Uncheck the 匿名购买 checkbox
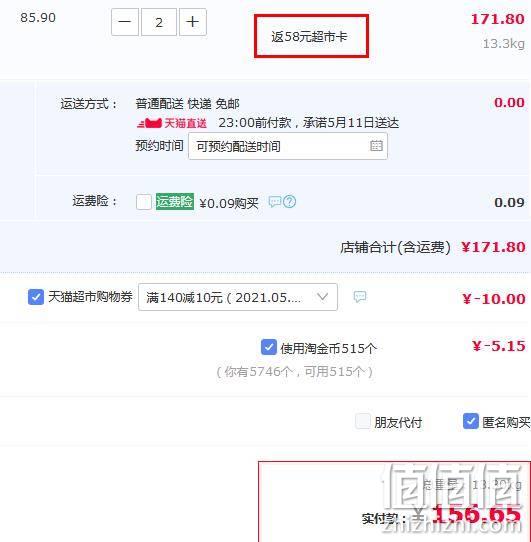 coord(471,421)
